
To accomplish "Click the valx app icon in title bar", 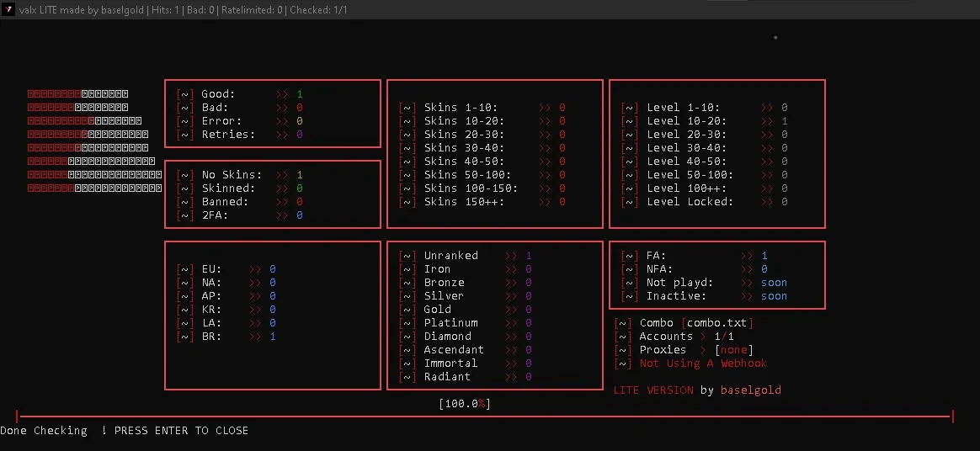I will tap(8, 9).
